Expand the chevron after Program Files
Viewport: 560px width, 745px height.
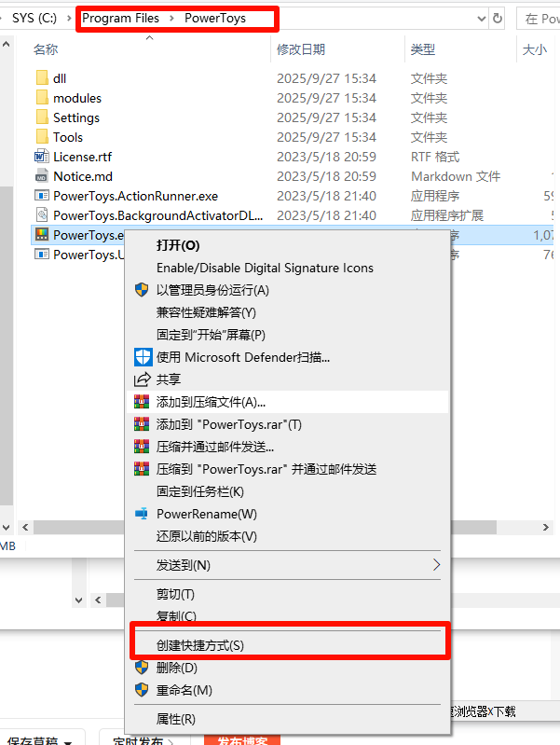[172, 18]
